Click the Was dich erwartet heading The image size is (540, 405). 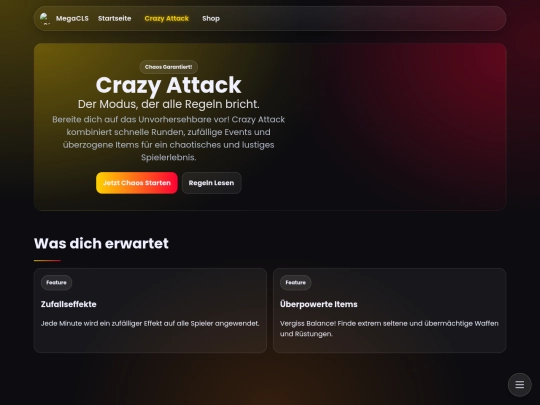pos(101,243)
